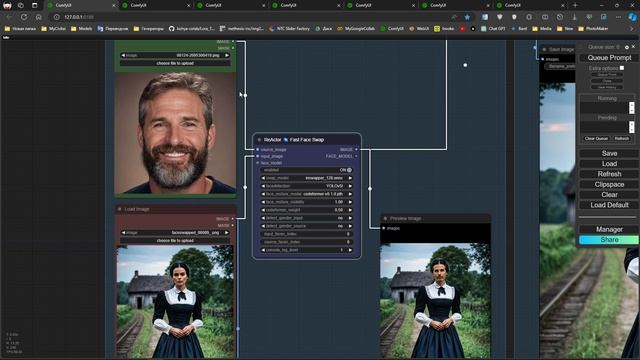Screen dimensions: 640x360
Task: Toggle the bookmark star in the address bar
Action: [x=467, y=17]
